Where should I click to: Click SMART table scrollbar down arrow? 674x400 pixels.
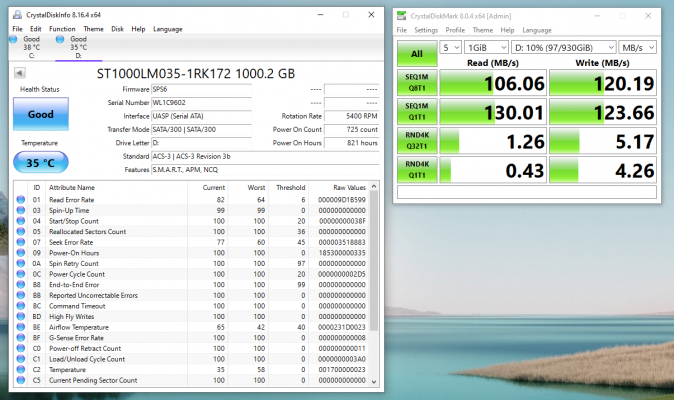[374, 382]
